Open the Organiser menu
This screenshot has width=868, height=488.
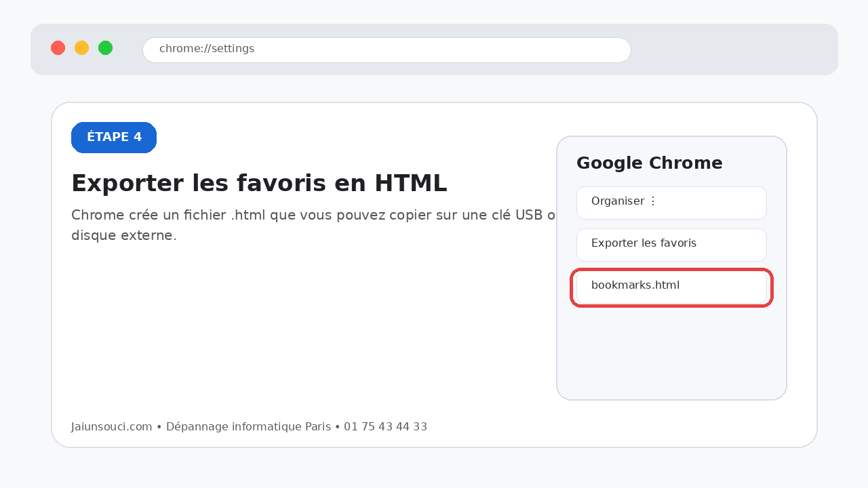(x=671, y=203)
